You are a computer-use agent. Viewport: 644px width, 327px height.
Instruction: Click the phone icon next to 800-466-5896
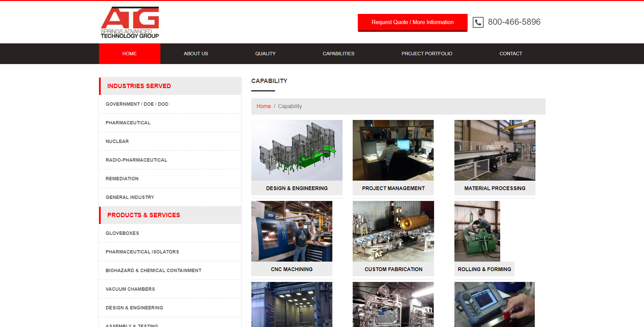click(x=478, y=22)
